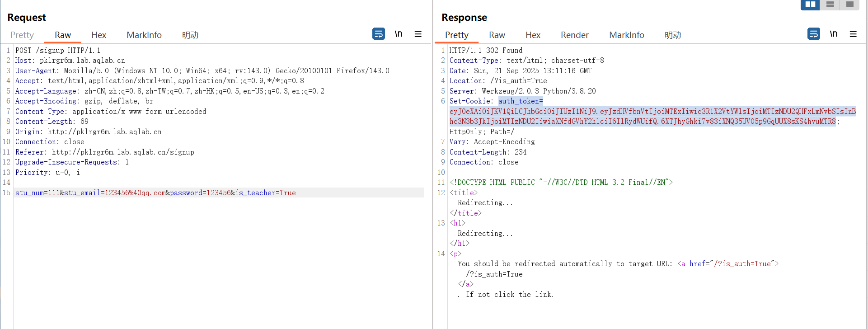Toggle word wrap icon in Request panel
Viewport: 868px width, 329px height.
tap(379, 34)
